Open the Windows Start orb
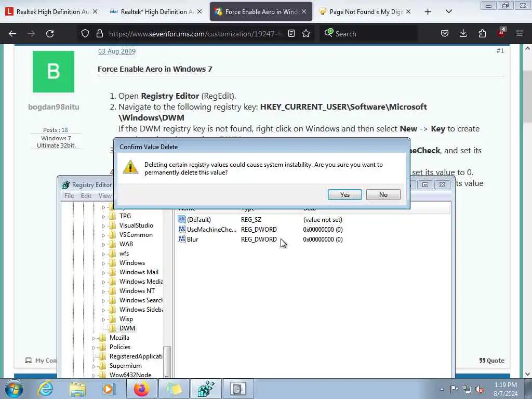 (14, 389)
